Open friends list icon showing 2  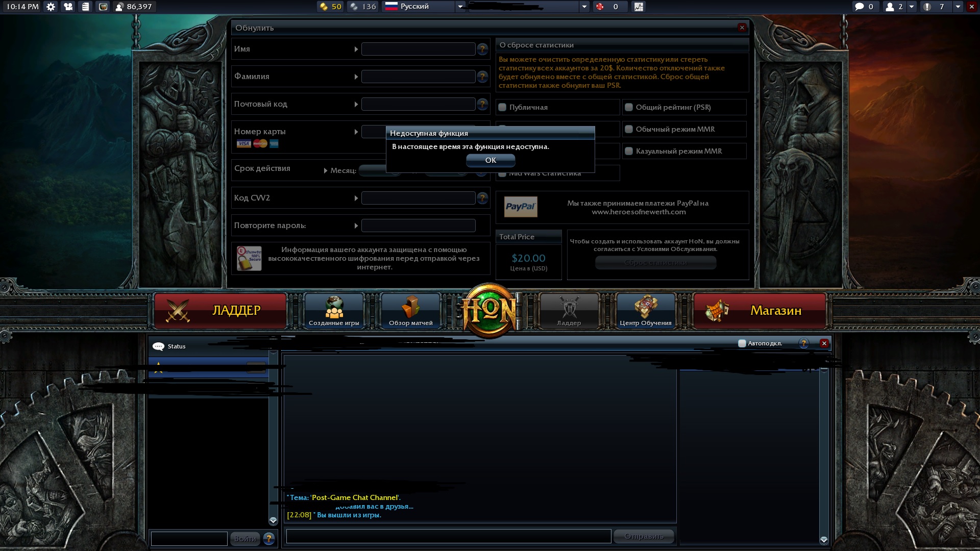pos(894,7)
